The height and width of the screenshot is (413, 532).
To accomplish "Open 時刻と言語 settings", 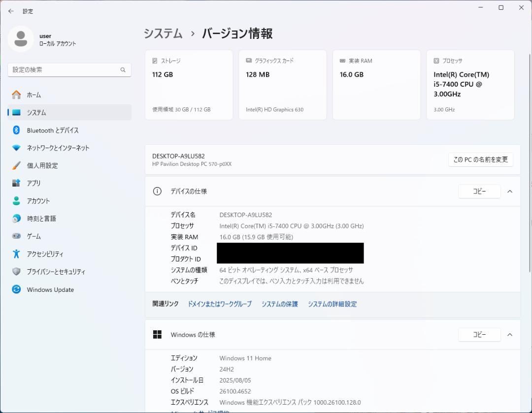I will 69,219.
